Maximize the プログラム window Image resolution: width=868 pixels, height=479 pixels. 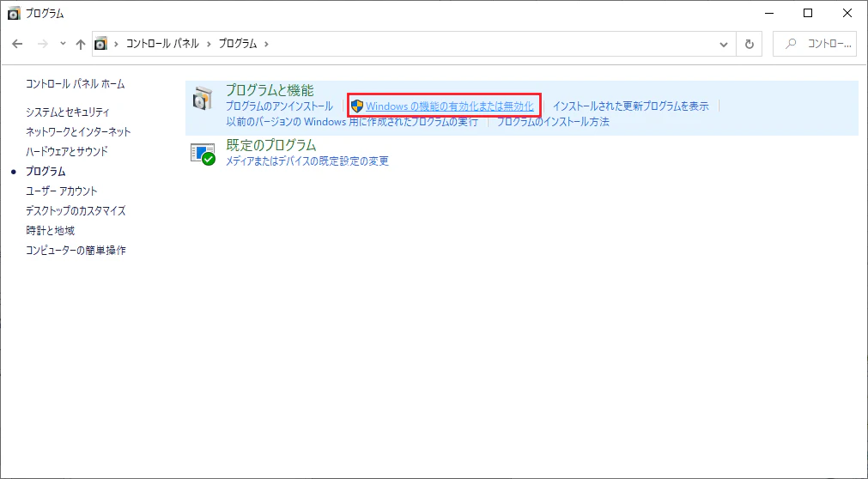[808, 13]
